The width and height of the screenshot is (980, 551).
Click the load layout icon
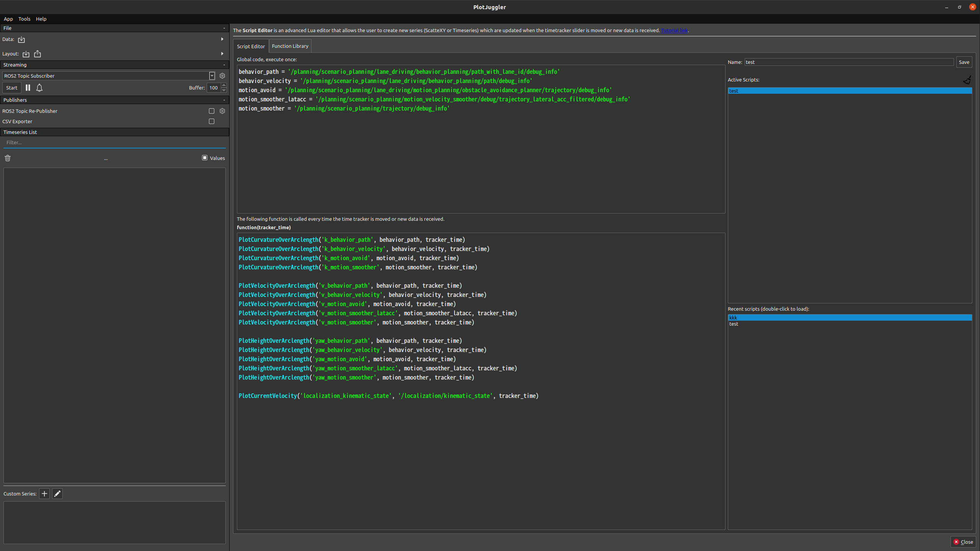click(26, 54)
